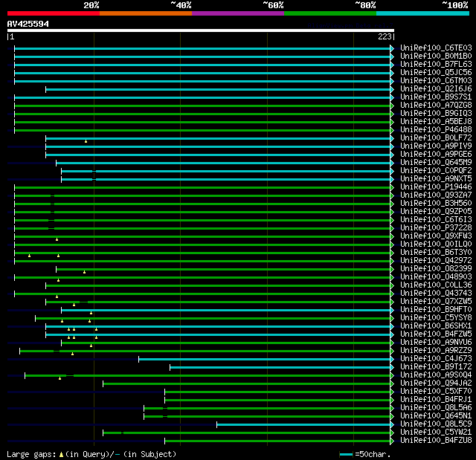Image resolution: width=476 pixels, height=460 pixels.
Task: Select the UniRef100_B4FZW5 entry
Action: [x=436, y=334]
